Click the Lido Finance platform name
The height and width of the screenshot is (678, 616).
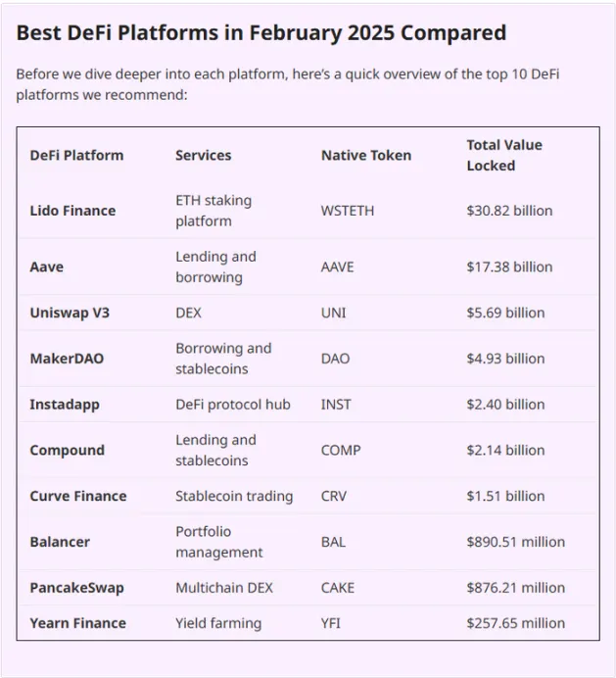(x=72, y=211)
